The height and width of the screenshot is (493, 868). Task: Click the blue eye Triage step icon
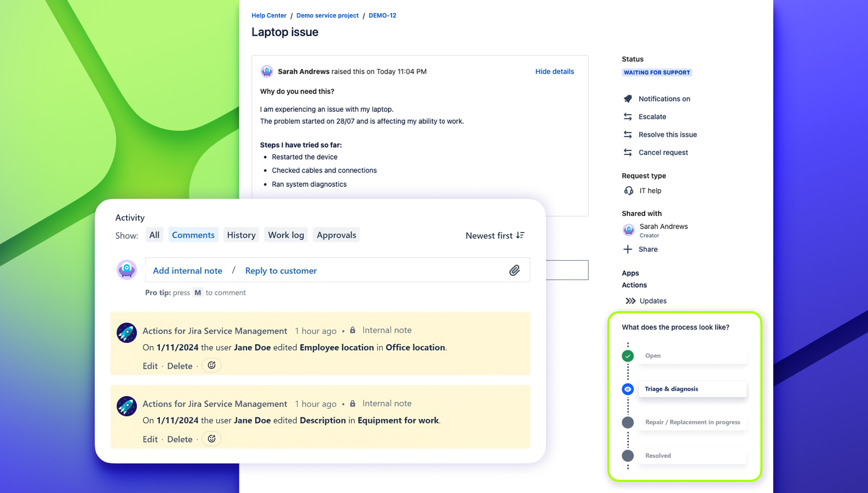[628, 389]
